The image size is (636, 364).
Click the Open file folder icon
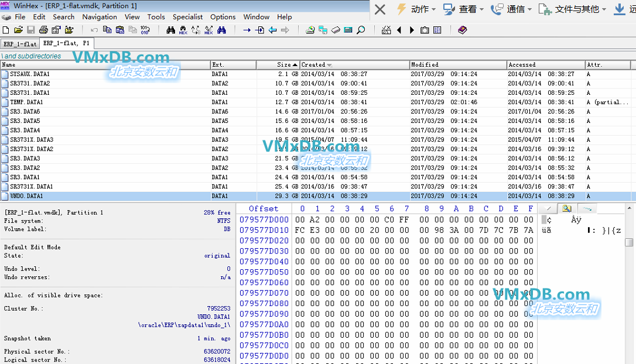pyautogui.click(x=18, y=30)
